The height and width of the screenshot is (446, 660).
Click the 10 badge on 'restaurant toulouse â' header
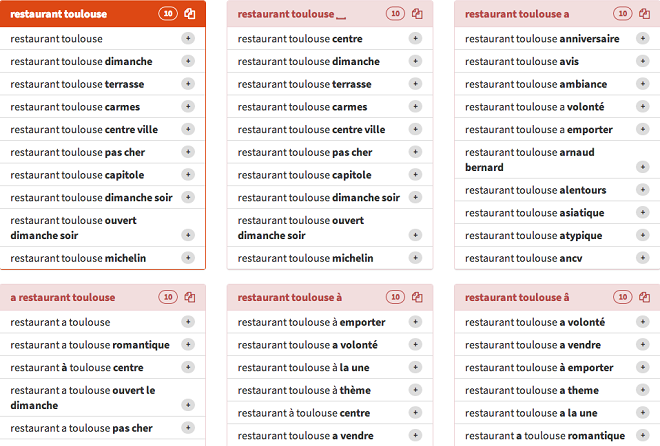[x=623, y=297]
